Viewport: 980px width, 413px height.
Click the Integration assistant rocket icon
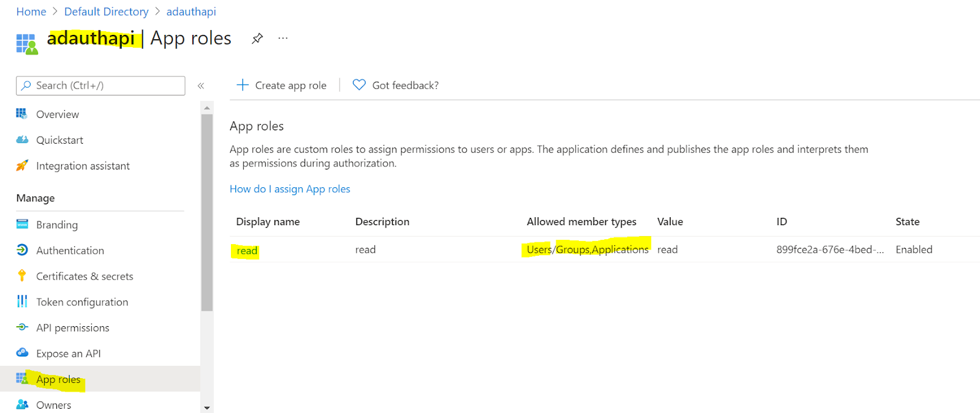pos(22,165)
